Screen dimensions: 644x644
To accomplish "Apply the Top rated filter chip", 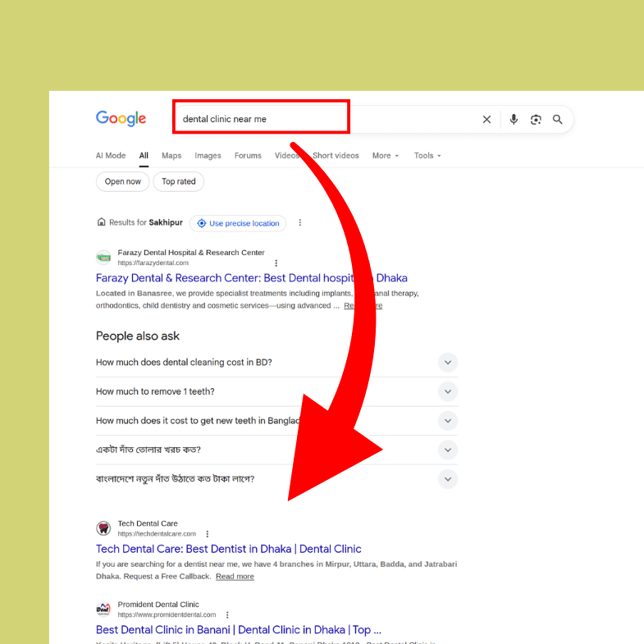I will [179, 181].
